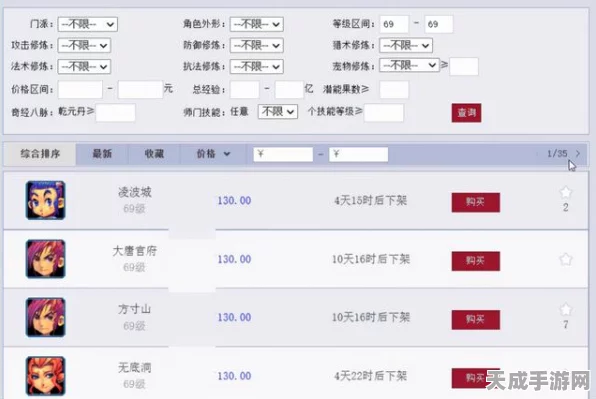Click the 价格区间 minimum price field
Screen dimensions: 596x399
[80, 90]
